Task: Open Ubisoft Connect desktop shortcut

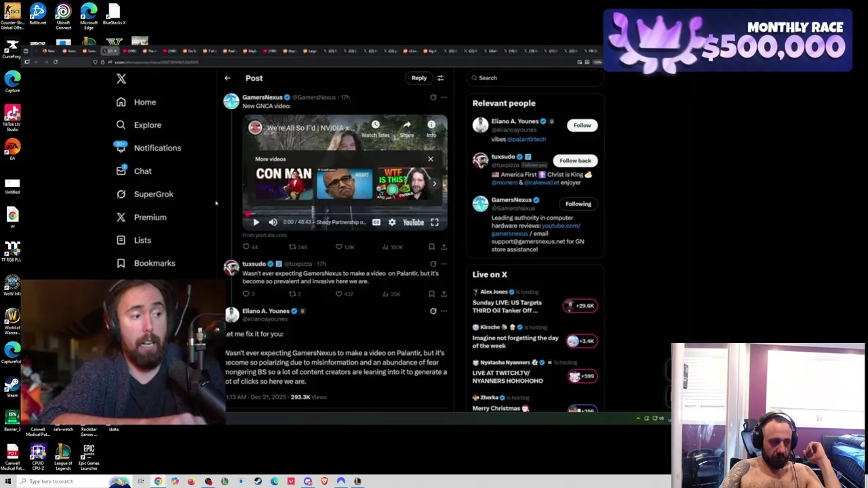Action: 63,16
